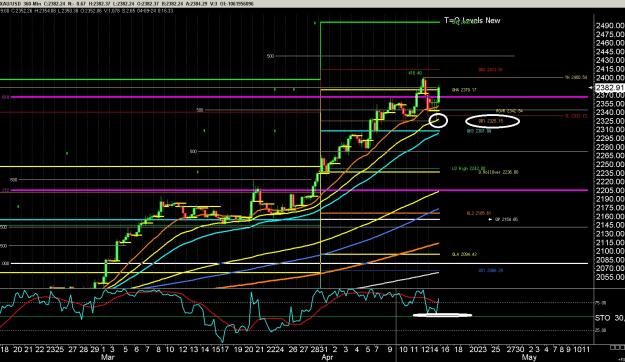The width and height of the screenshot is (625, 362).
Task: Click the level label reading 2379
Action: 464,90
